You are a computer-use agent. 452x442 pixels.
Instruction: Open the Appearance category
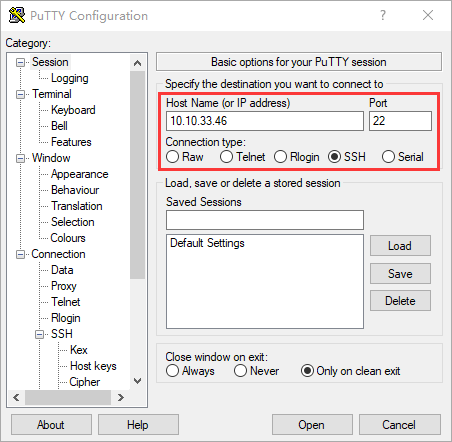[80, 174]
